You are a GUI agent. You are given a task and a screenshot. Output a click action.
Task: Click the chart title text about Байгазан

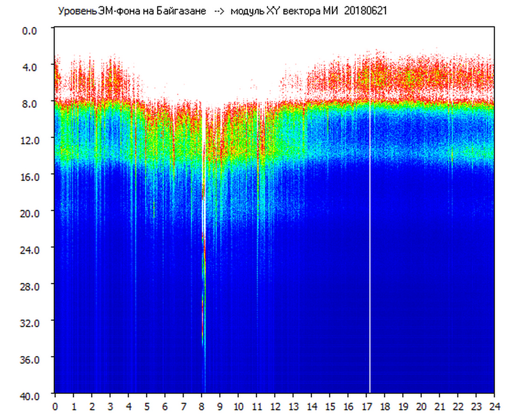(132, 11)
